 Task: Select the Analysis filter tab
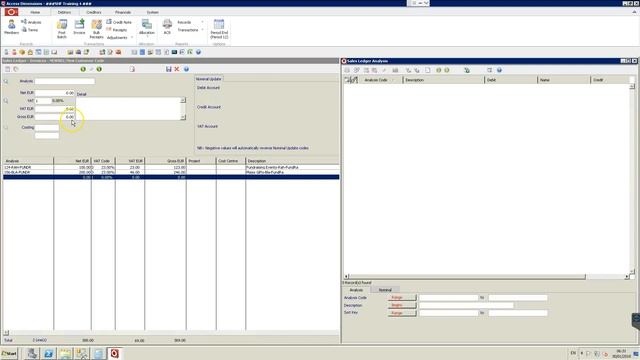356,290
